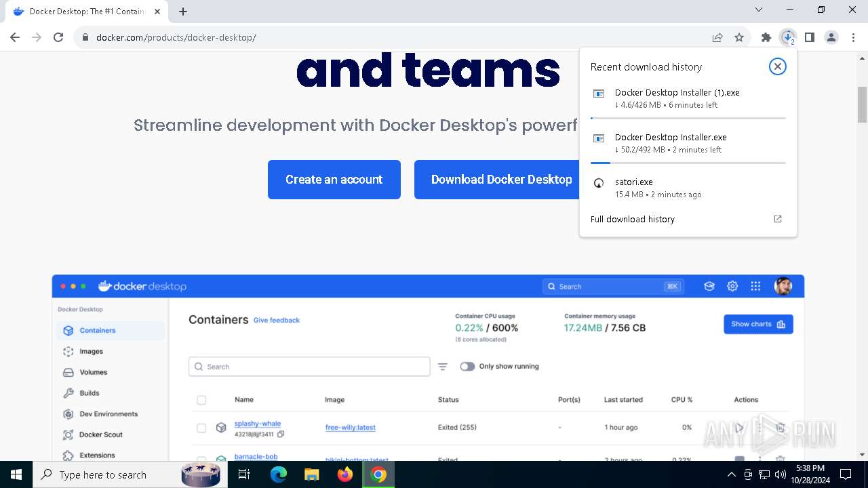The height and width of the screenshot is (488, 868).
Task: Click address bar URL field
Action: (393, 37)
